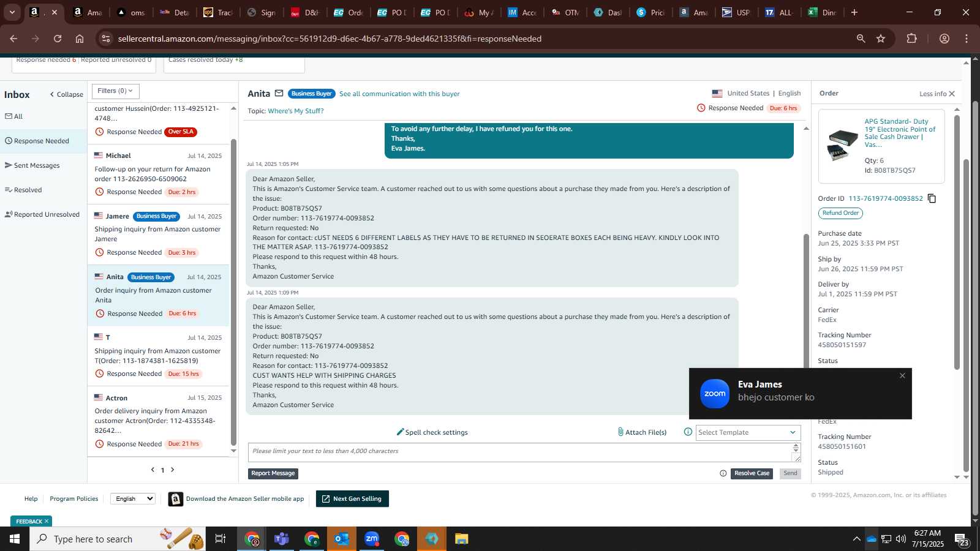Open the Chrome profile menu
Image resolution: width=980 pixels, height=551 pixels.
pyautogui.click(x=944, y=39)
